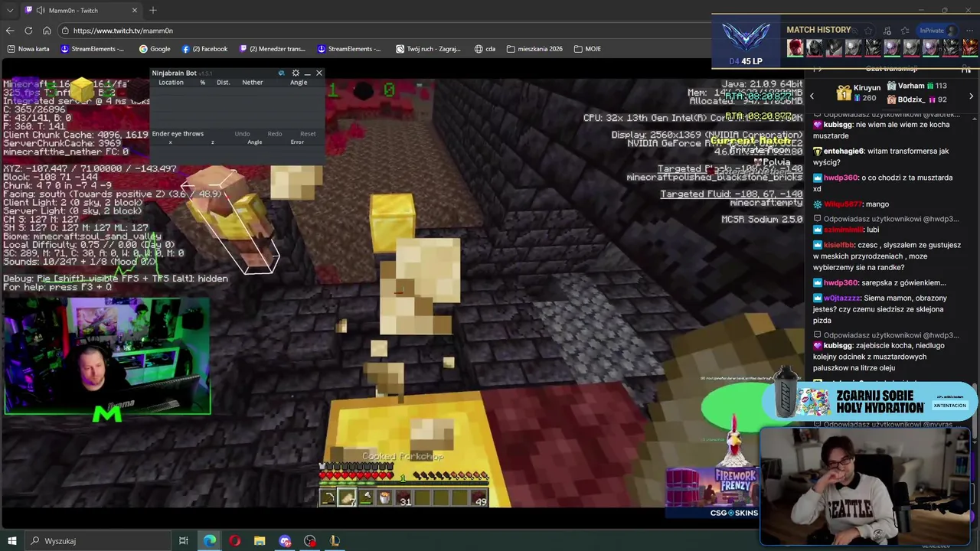
Task: Open the Windows Start menu
Action: click(x=11, y=541)
